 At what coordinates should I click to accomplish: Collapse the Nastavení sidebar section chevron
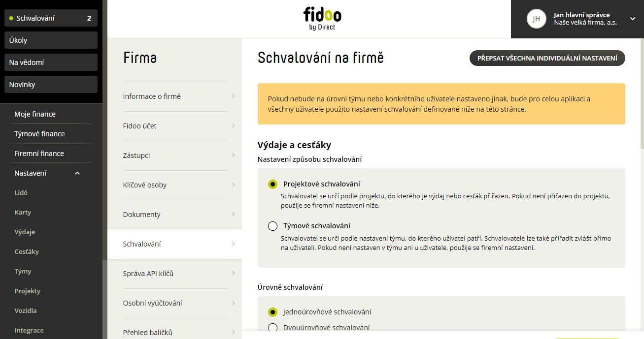point(77,173)
